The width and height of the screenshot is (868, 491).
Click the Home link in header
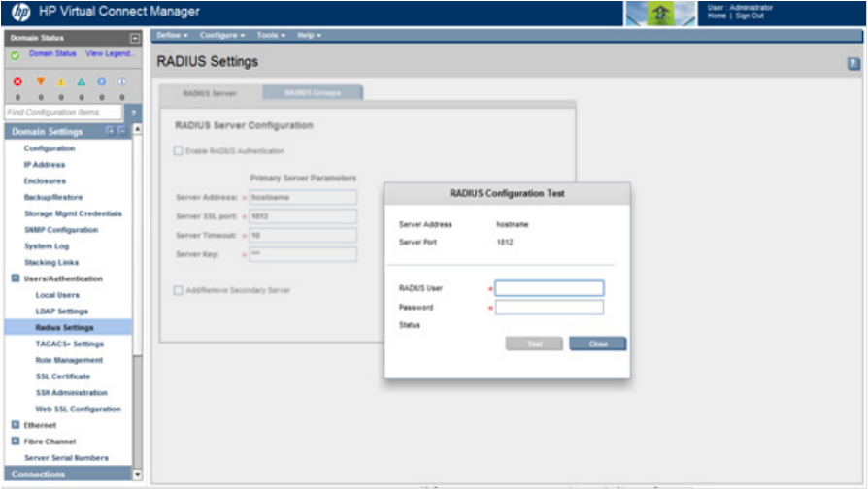(717, 16)
